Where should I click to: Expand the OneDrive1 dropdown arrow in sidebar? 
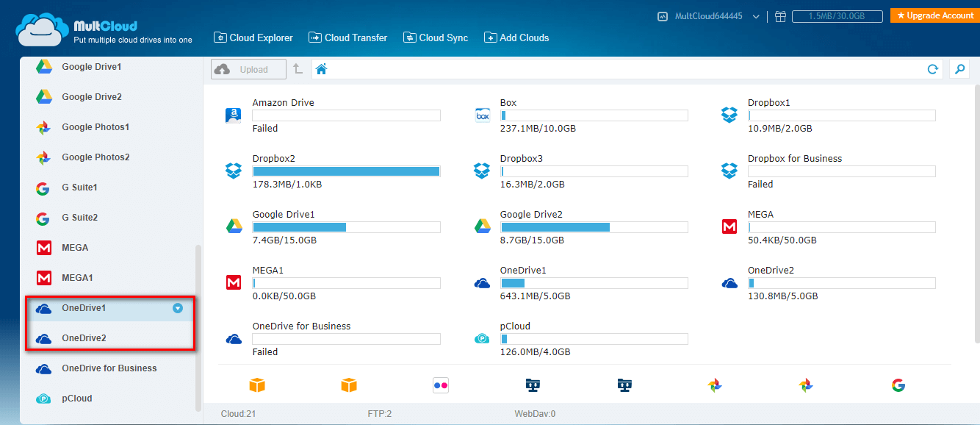(177, 308)
